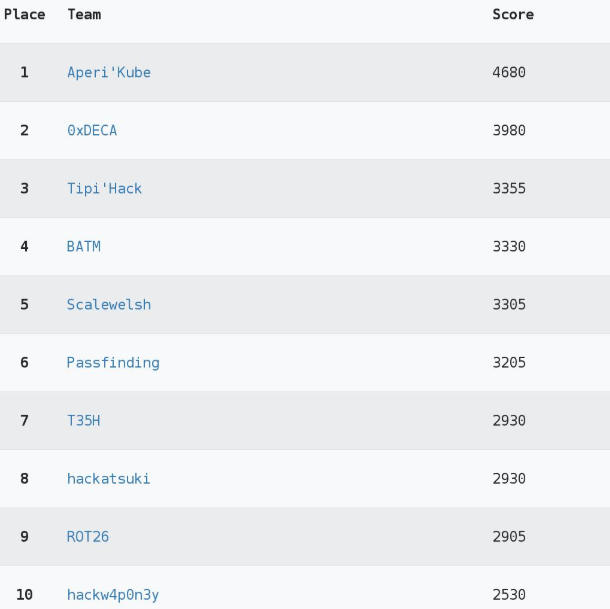This screenshot has width=610, height=609.
Task: Select the BATM team link
Action: (x=84, y=246)
